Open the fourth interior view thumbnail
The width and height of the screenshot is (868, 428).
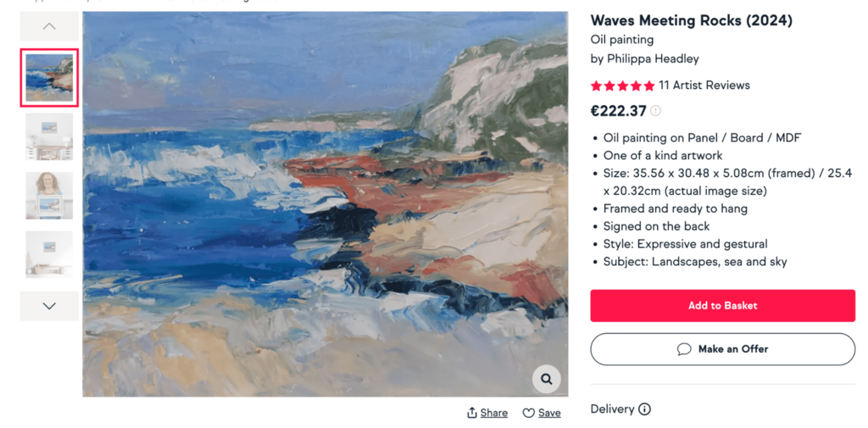49,253
